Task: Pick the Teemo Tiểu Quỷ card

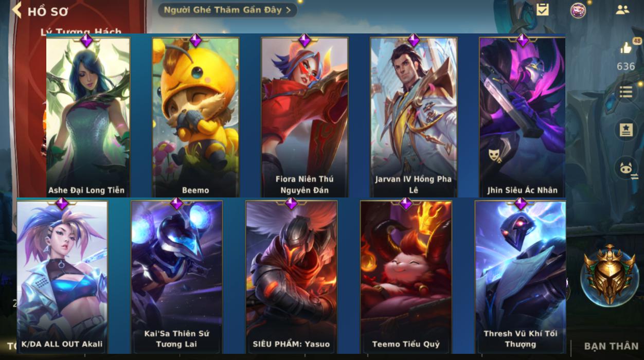Action: click(x=406, y=277)
